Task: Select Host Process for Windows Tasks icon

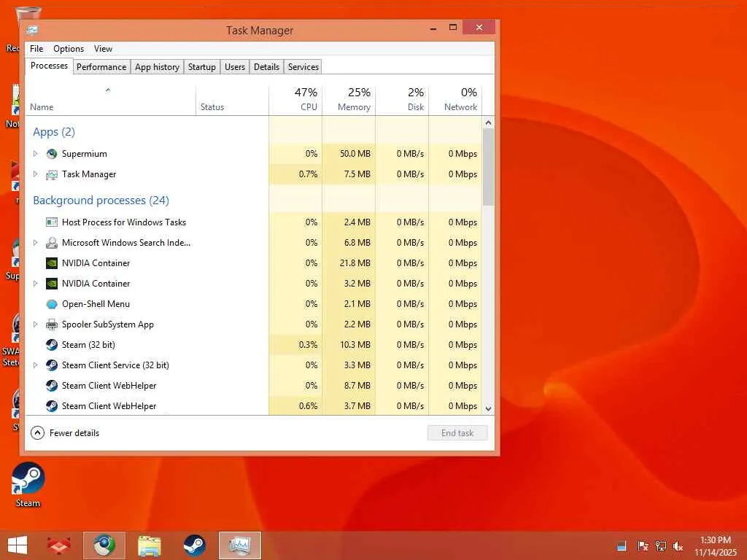Action: click(52, 222)
